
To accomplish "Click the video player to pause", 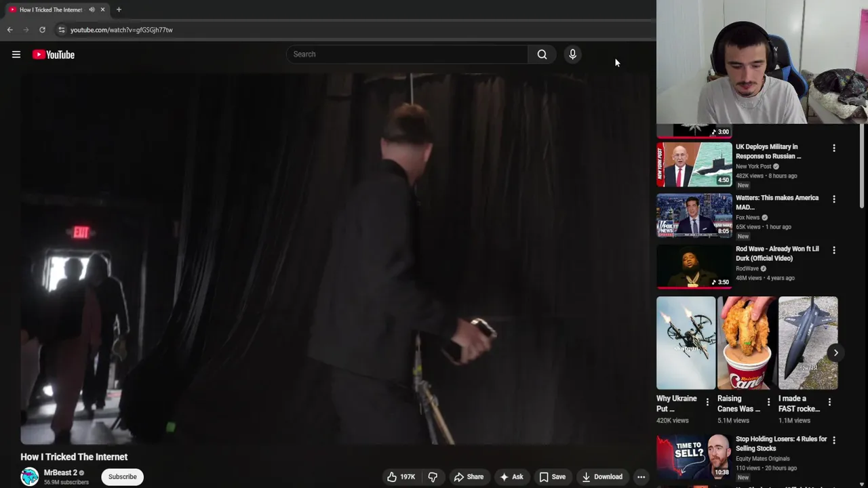I will point(336,259).
